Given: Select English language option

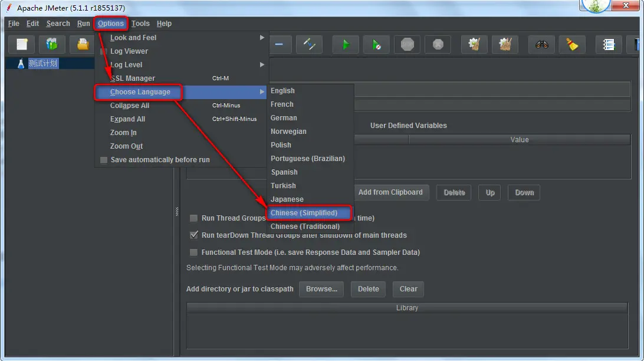Looking at the screenshot, I should pyautogui.click(x=310, y=91).
